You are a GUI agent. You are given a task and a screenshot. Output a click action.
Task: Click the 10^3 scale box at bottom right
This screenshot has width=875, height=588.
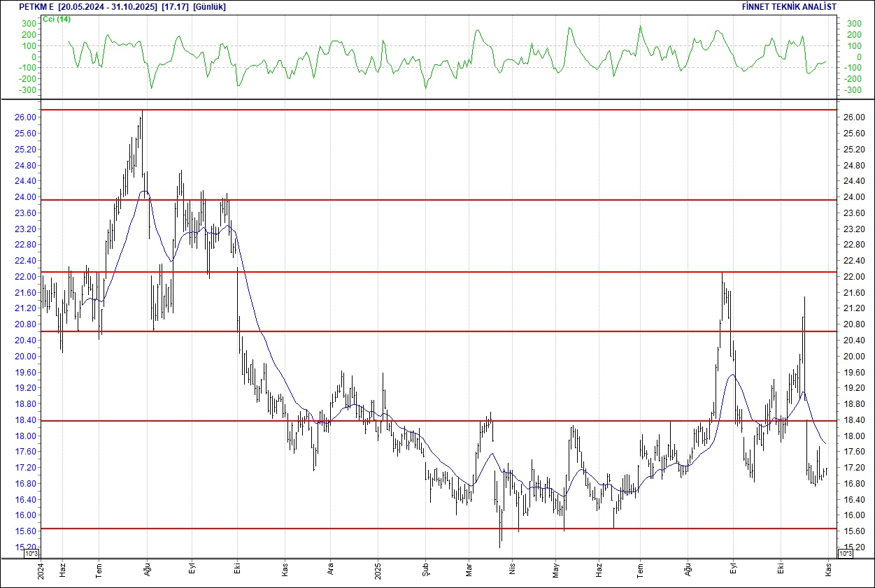[x=844, y=554]
